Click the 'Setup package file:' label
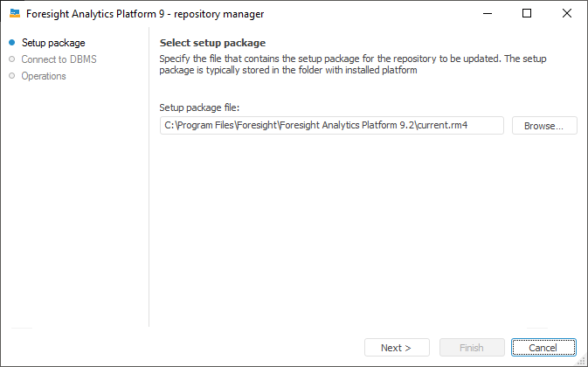Viewport: 588px width, 367px height. click(x=199, y=107)
